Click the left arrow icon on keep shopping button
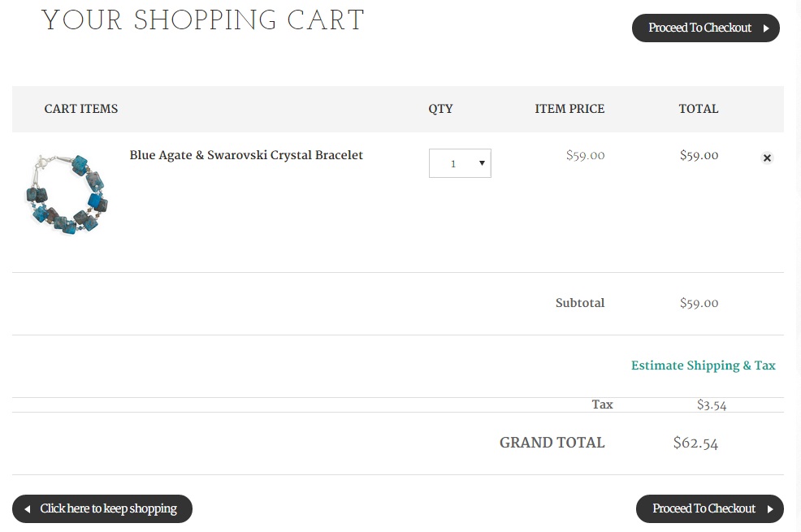801x532 pixels. pos(27,509)
